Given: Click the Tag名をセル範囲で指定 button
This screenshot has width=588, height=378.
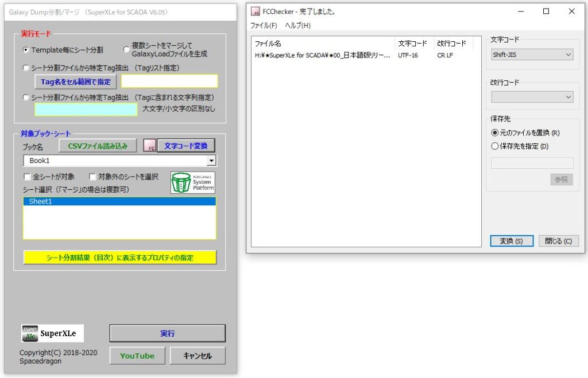Looking at the screenshot, I should pyautogui.click(x=76, y=81).
